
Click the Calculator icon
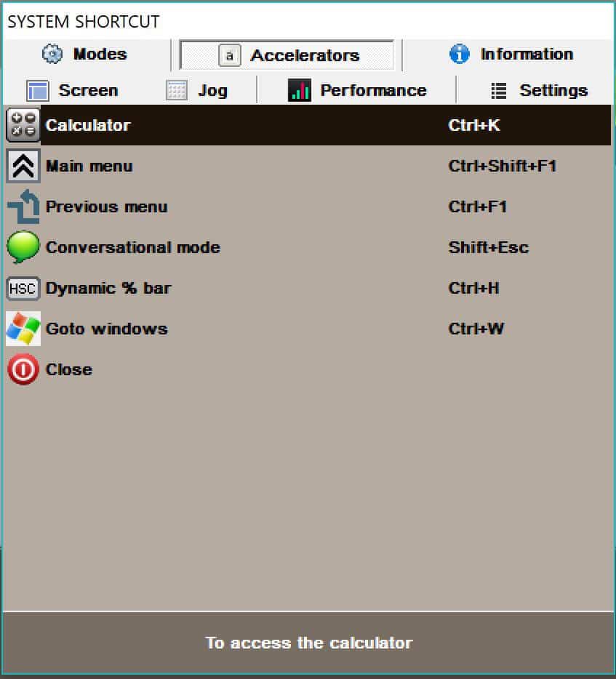pyautogui.click(x=23, y=125)
